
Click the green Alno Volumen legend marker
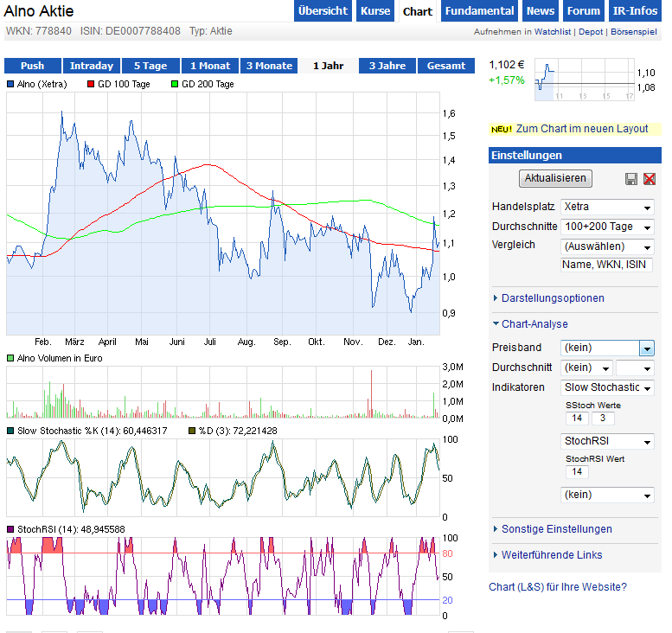click(x=10, y=357)
